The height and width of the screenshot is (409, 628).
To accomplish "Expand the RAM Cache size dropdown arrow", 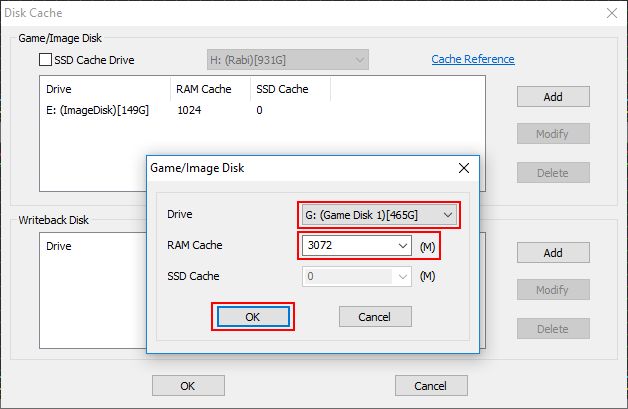I will click(x=403, y=246).
